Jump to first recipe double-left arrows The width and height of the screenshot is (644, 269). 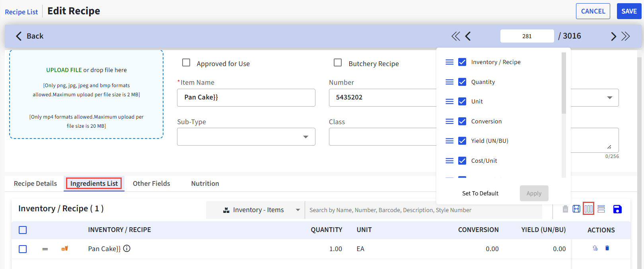(x=456, y=36)
